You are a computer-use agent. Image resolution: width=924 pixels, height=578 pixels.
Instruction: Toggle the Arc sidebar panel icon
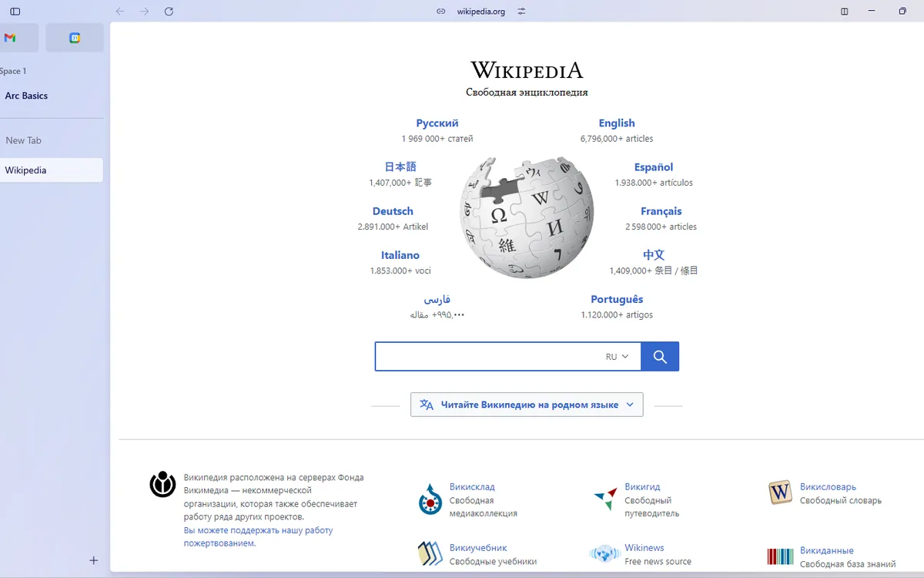point(15,12)
